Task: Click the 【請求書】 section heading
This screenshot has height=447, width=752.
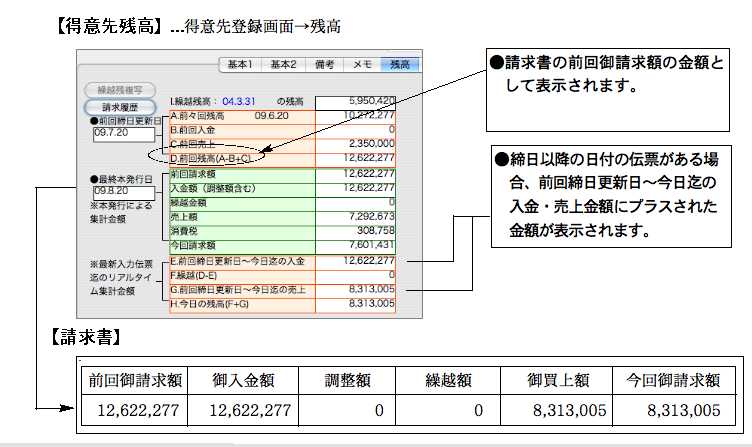Action: tap(85, 337)
